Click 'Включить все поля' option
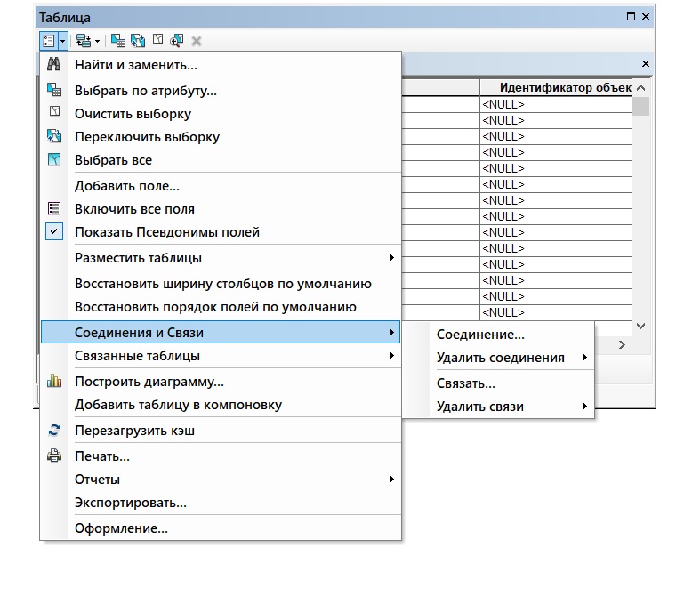This screenshot has width=700, height=597. point(134,209)
